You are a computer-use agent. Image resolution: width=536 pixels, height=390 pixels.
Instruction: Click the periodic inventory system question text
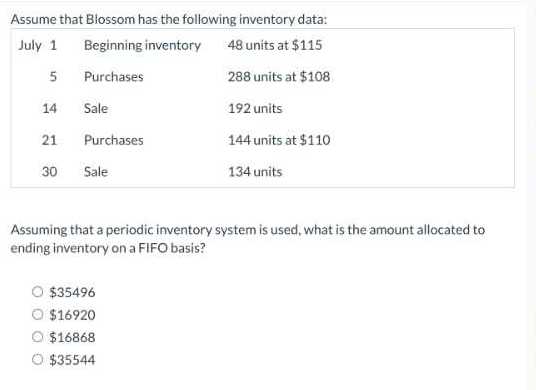point(247,239)
